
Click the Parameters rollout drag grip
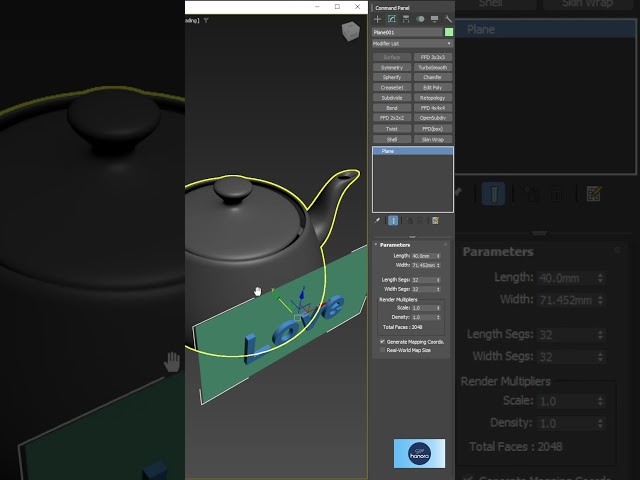(x=445, y=244)
